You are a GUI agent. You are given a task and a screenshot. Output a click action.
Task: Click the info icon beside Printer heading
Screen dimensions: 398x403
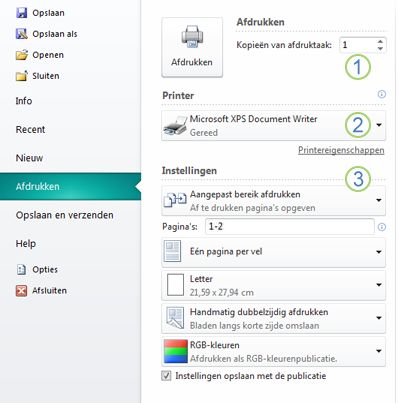pos(382,94)
